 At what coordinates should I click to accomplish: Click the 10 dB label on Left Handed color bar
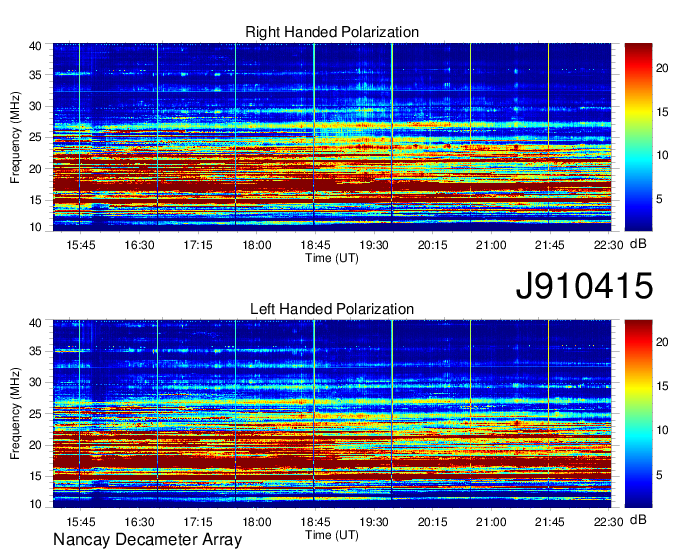(662, 431)
